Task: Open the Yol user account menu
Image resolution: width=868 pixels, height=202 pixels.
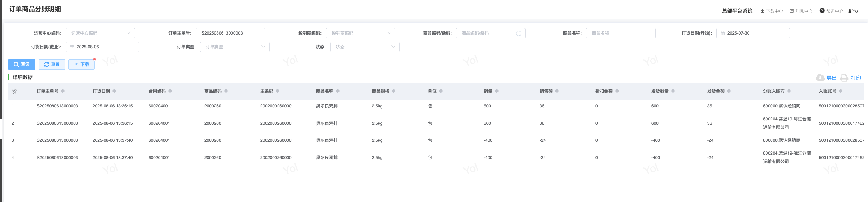Action: (x=853, y=11)
